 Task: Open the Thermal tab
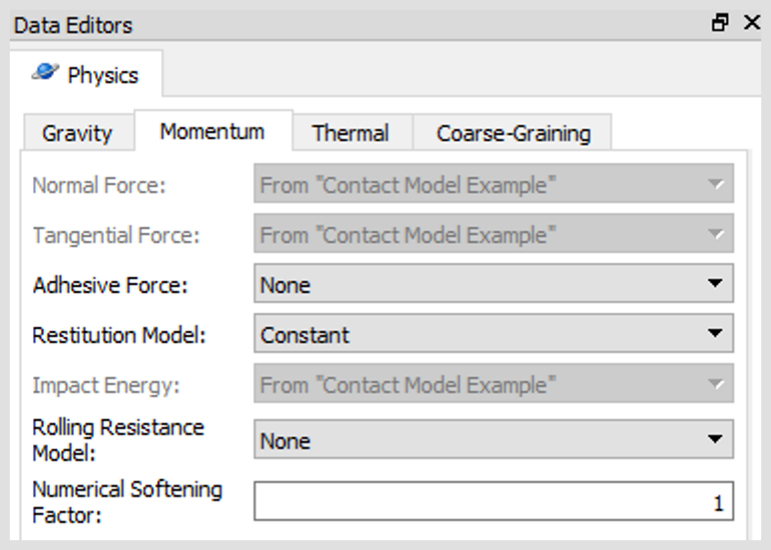click(x=351, y=133)
